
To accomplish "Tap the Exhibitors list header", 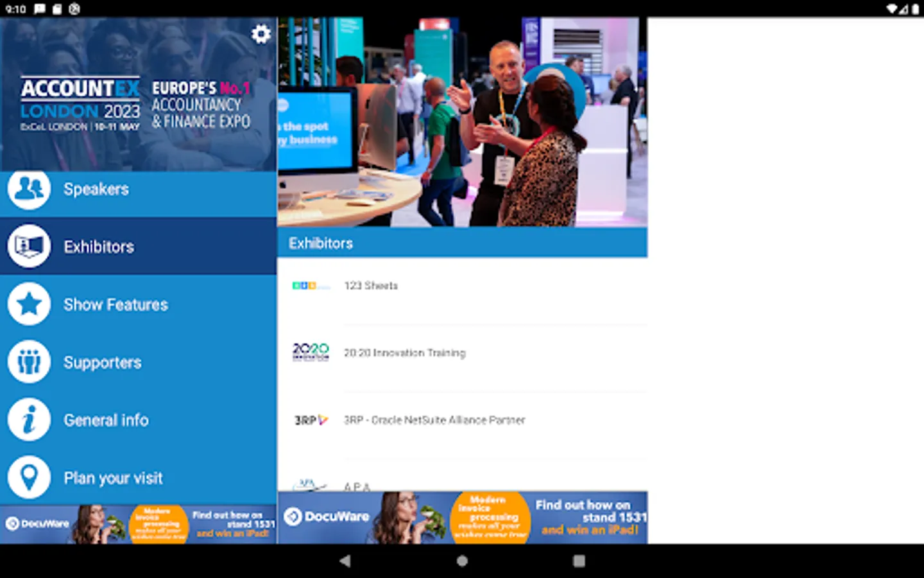I will coord(463,243).
